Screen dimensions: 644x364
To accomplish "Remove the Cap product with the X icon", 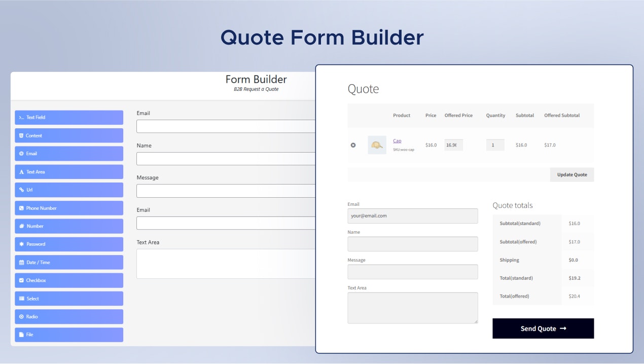I will point(353,145).
